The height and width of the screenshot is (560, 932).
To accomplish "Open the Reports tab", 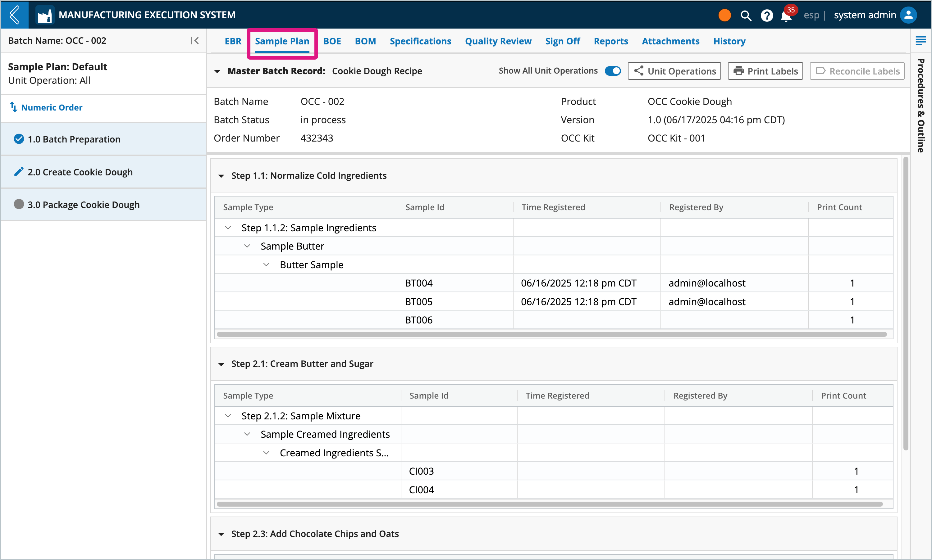I will tap(611, 41).
